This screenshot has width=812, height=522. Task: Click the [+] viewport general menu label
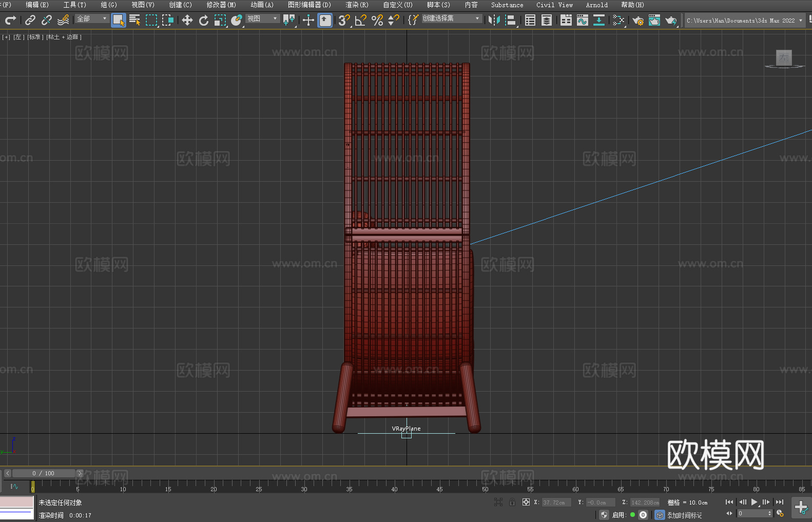pyautogui.click(x=6, y=37)
